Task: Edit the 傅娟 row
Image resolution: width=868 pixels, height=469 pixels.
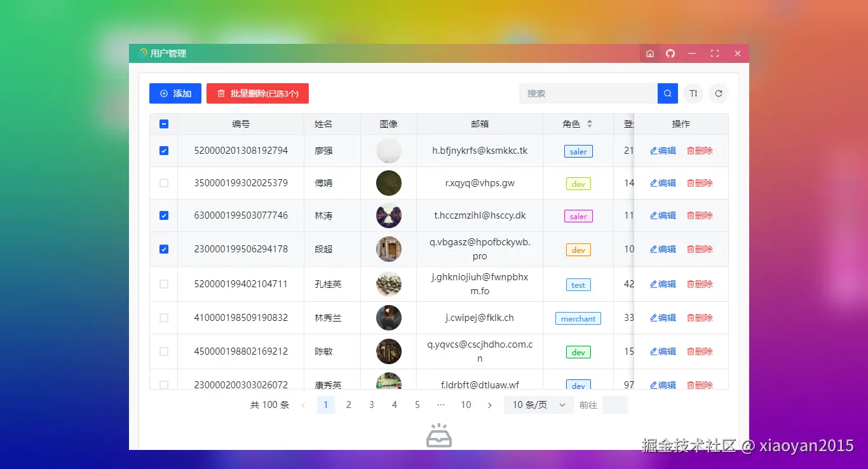Action: point(663,183)
